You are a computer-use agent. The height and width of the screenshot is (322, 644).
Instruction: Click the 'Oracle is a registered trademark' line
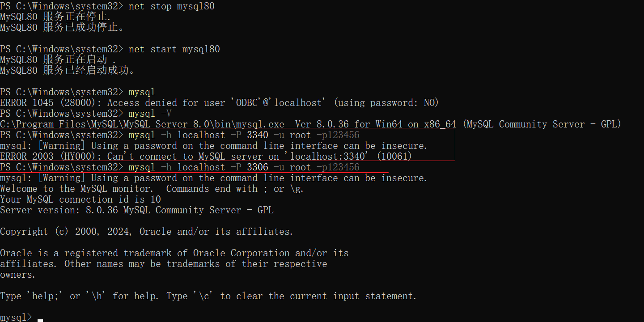click(174, 253)
